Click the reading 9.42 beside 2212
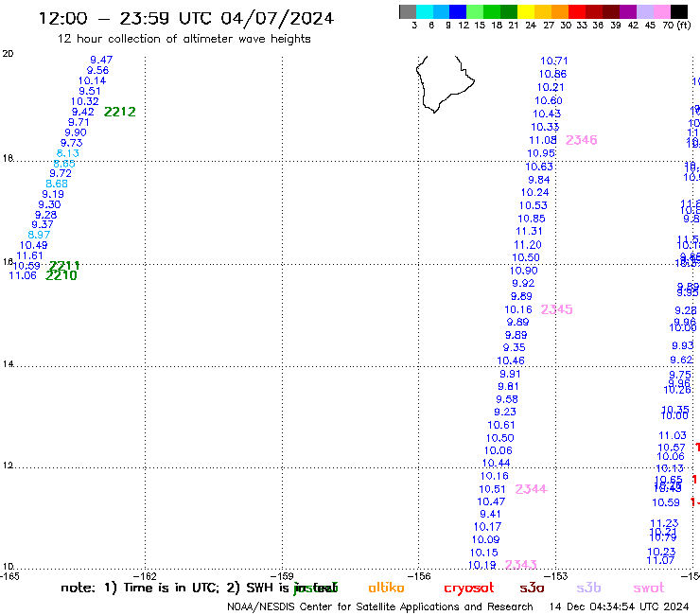Image resolution: width=700 pixels, height=615 pixels. 83,112
